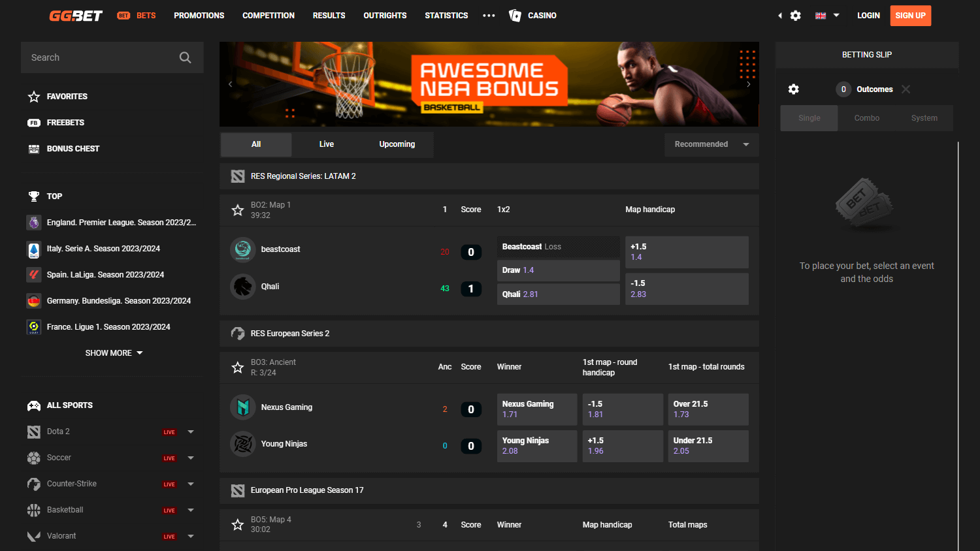Select -1.5 round handicap at 1.81

(623, 409)
